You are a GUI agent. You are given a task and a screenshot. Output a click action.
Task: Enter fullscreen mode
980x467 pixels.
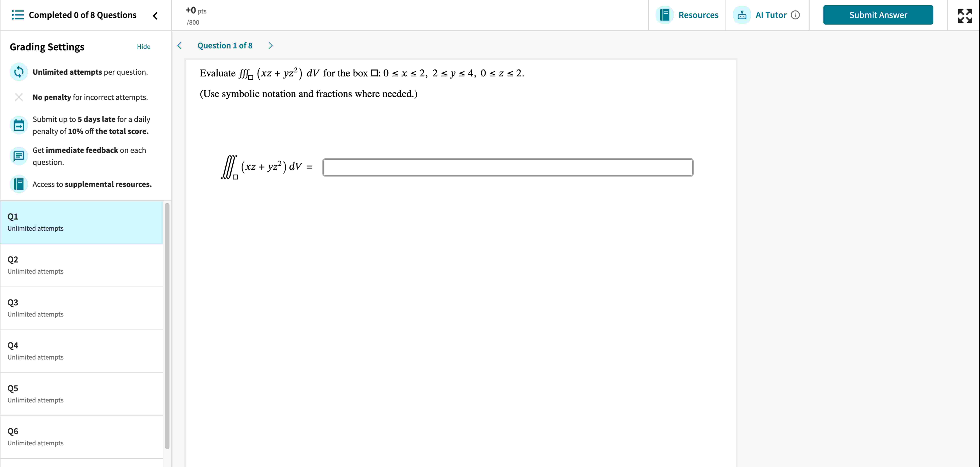(x=965, y=15)
